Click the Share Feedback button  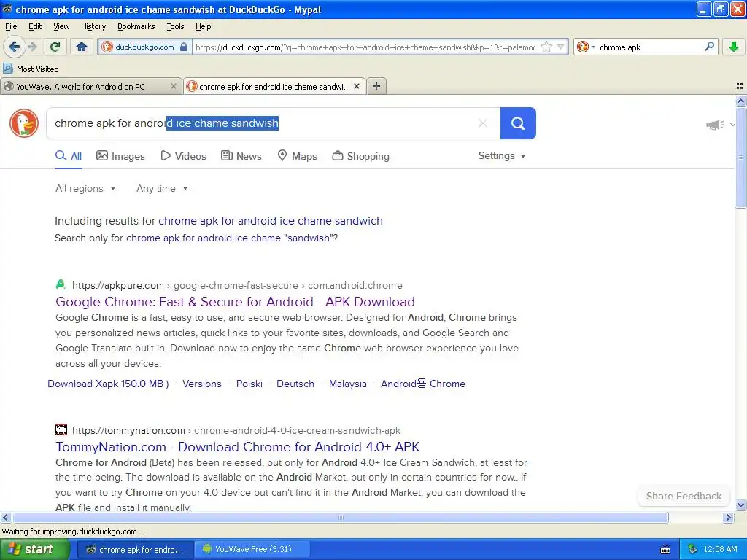pyautogui.click(x=684, y=496)
